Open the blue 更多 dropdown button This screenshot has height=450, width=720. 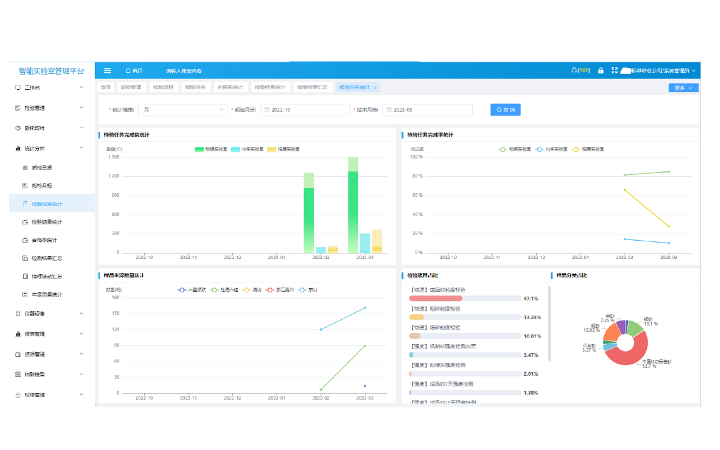point(683,88)
